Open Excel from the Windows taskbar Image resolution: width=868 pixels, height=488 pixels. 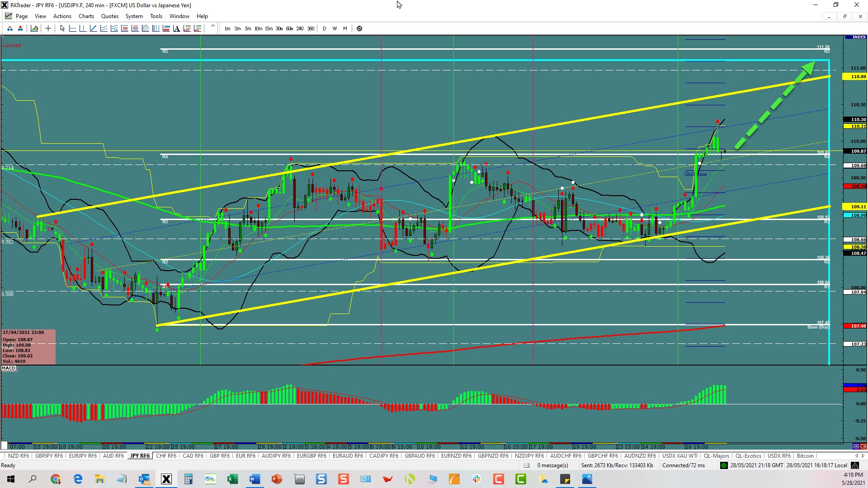tap(232, 479)
